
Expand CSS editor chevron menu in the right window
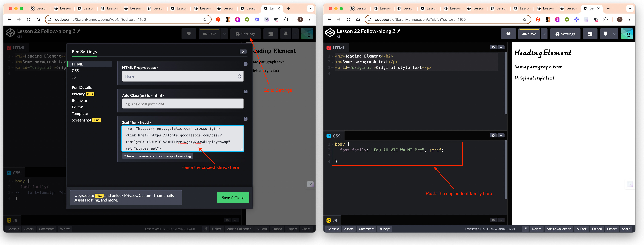pos(501,136)
